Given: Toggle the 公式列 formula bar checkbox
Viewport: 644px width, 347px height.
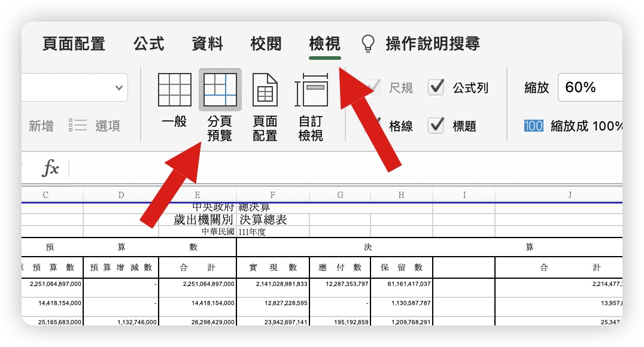Looking at the screenshot, I should [x=436, y=87].
